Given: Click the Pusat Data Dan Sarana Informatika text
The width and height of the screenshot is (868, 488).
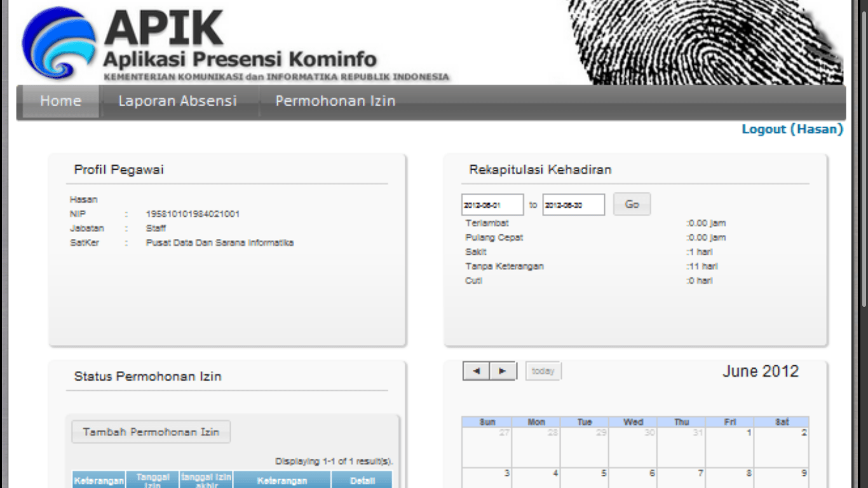Looking at the screenshot, I should pos(220,243).
